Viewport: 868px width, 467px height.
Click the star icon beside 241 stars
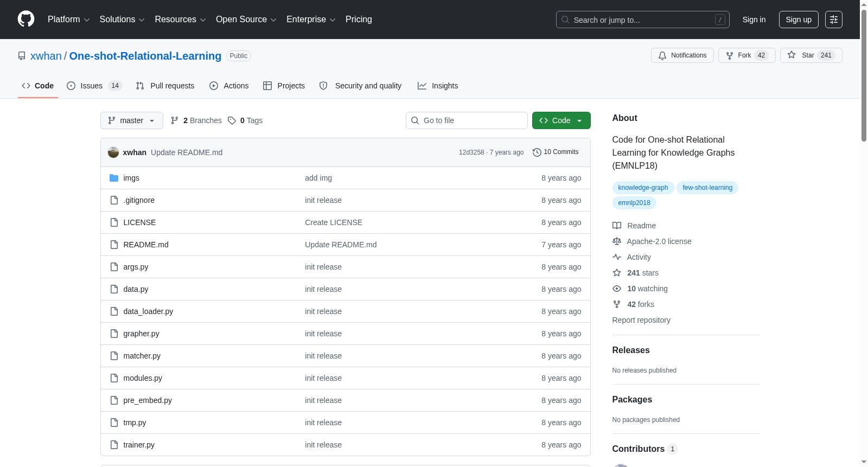pyautogui.click(x=617, y=273)
